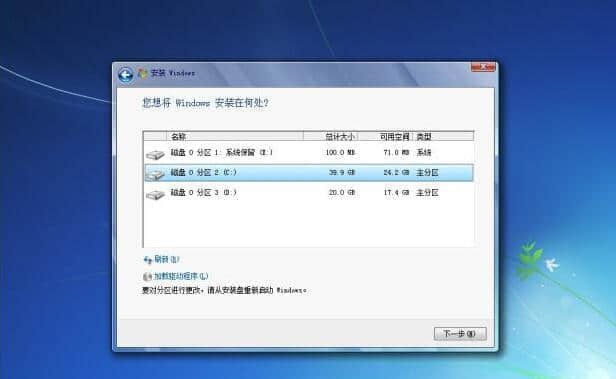Image resolution: width=616 pixels, height=379 pixels.
Task: Click the 39.9 GB total size cell
Action: (342, 172)
